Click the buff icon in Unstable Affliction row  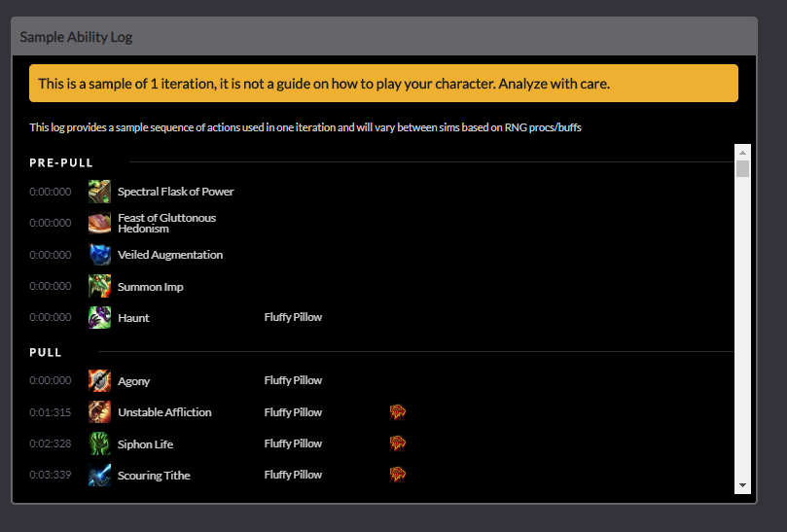[398, 412]
